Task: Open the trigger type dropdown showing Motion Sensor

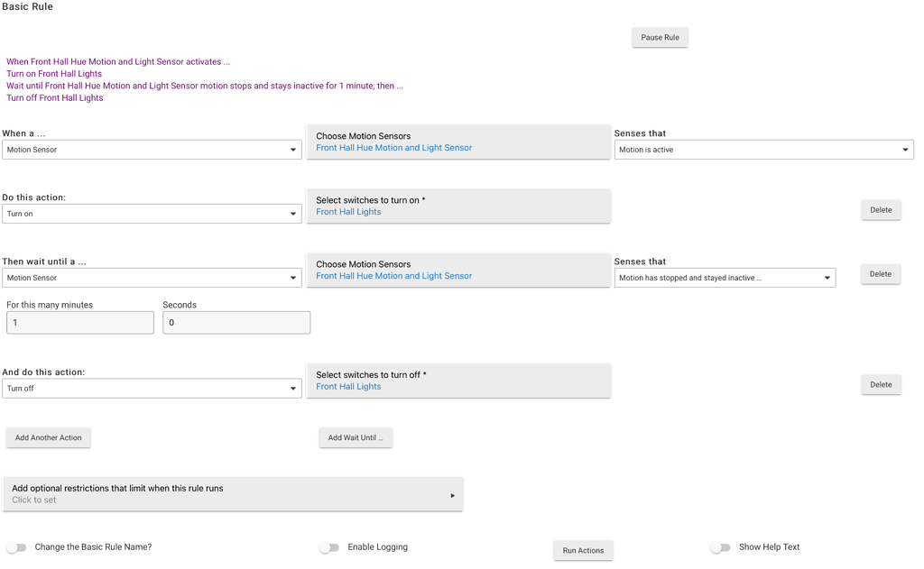Action: click(x=152, y=149)
